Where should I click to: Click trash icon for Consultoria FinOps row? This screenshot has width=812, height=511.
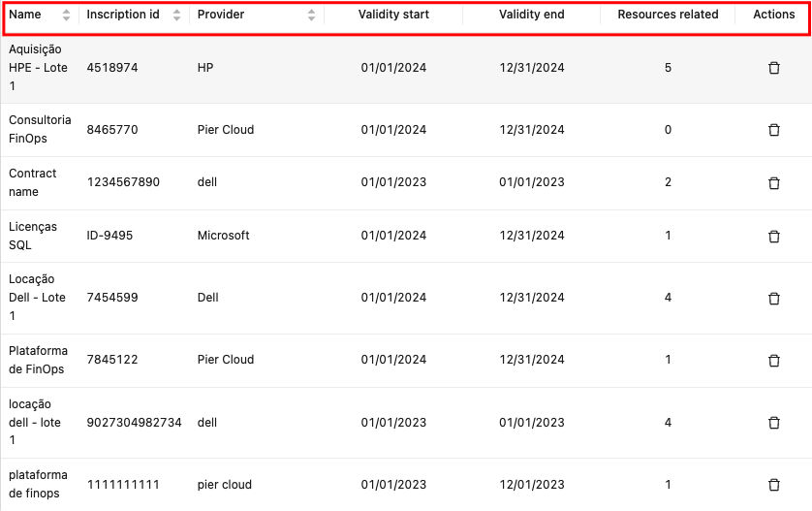click(x=773, y=130)
